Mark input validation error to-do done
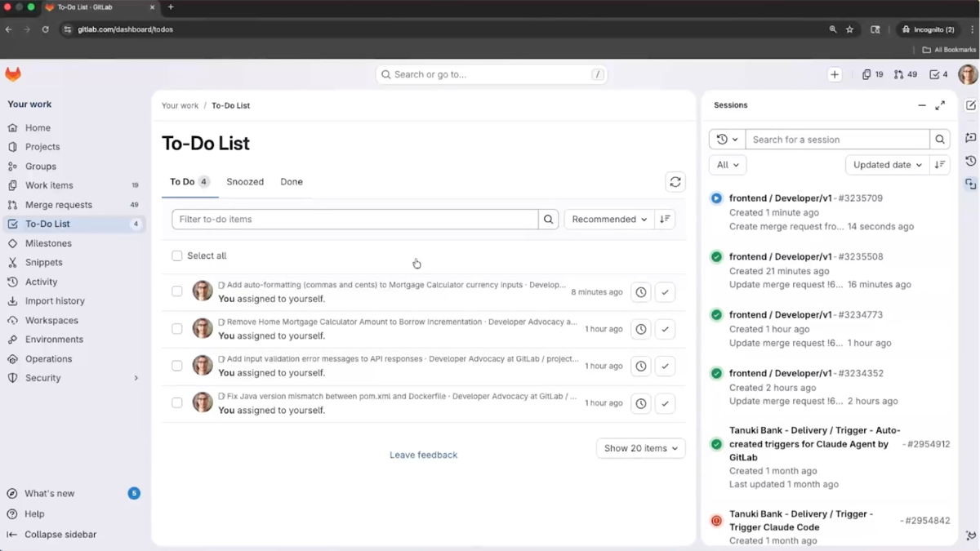The height and width of the screenshot is (551, 980). (665, 366)
